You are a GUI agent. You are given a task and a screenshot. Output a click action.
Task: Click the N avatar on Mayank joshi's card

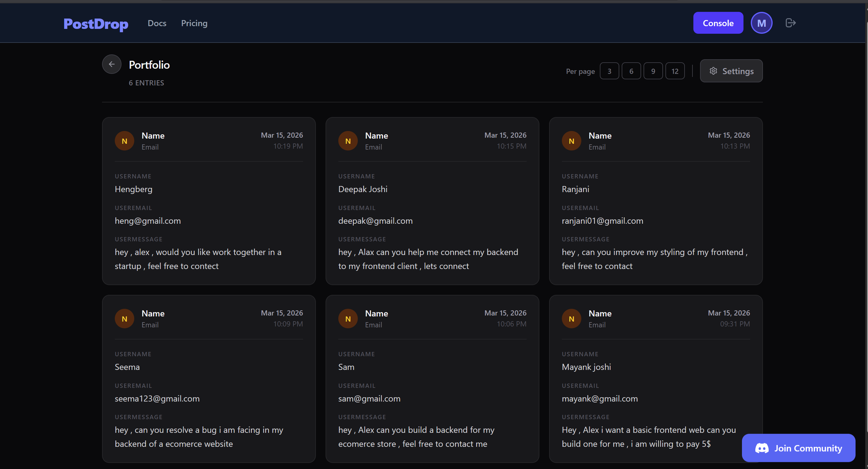tap(571, 319)
